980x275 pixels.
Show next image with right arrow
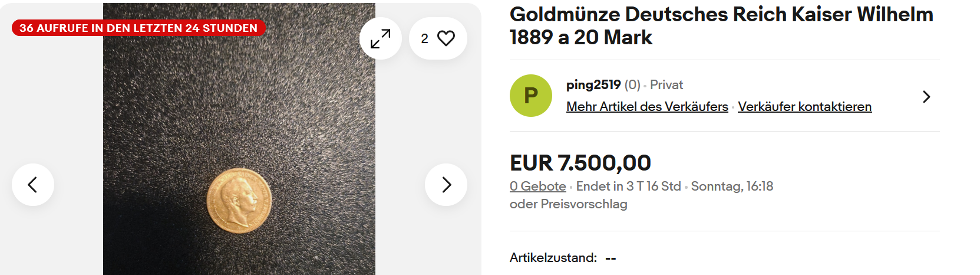point(446,185)
